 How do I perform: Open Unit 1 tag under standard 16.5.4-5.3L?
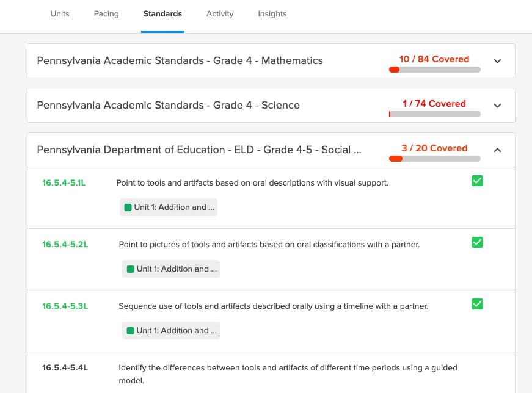click(x=170, y=331)
